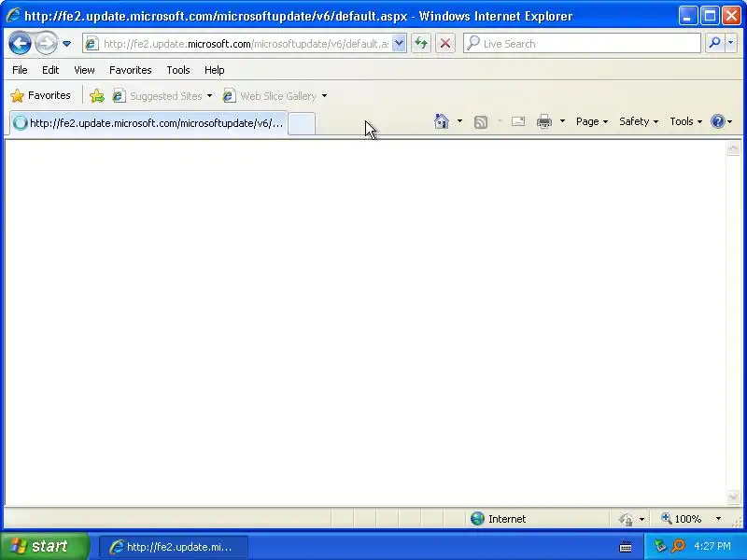Open the Suggested Sites link
The width and height of the screenshot is (747, 560).
158,96
